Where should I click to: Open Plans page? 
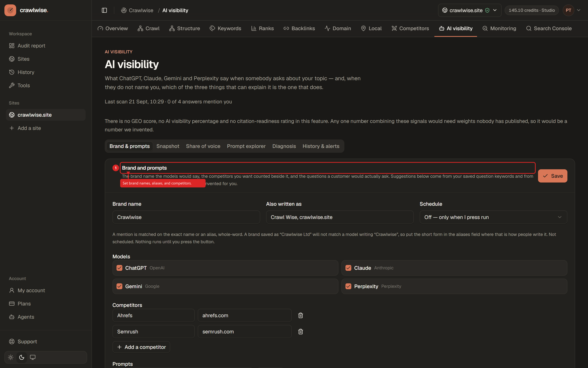pyautogui.click(x=46, y=304)
